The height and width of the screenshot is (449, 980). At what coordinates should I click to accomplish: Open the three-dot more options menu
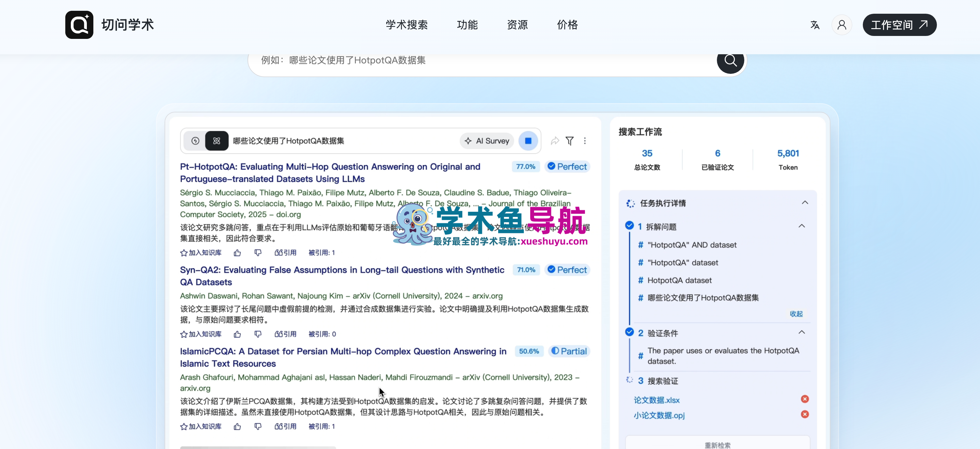coord(585,141)
